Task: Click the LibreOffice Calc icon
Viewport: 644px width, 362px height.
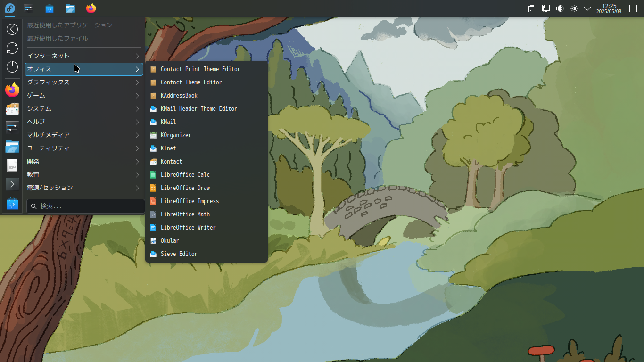Action: tap(153, 175)
